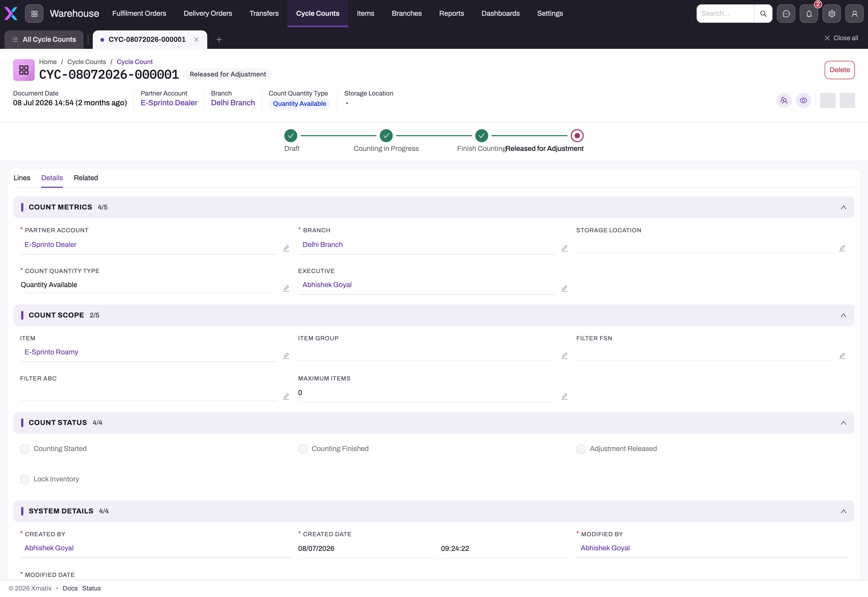The image size is (868, 597).
Task: Open the Transfers menu
Action: coord(264,14)
